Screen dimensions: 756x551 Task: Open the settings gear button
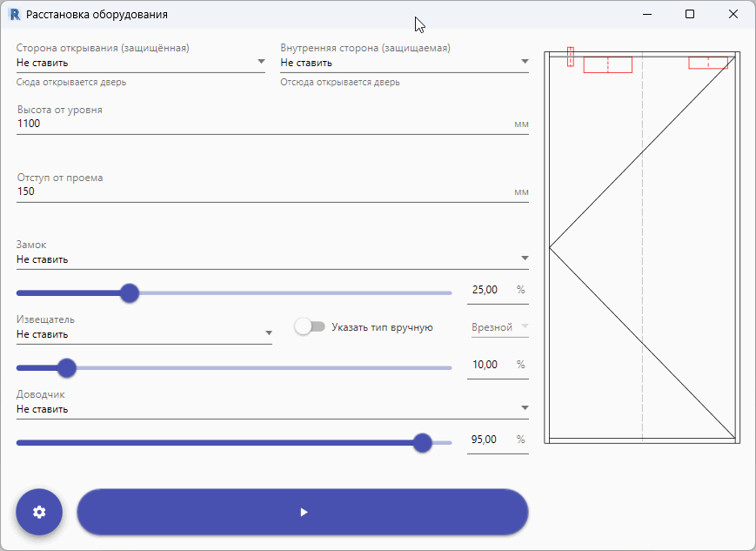point(39,512)
